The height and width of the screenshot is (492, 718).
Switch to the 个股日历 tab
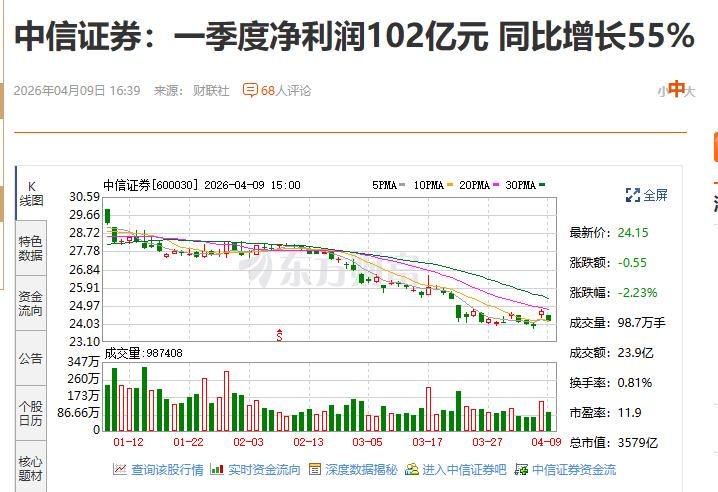tap(31, 413)
